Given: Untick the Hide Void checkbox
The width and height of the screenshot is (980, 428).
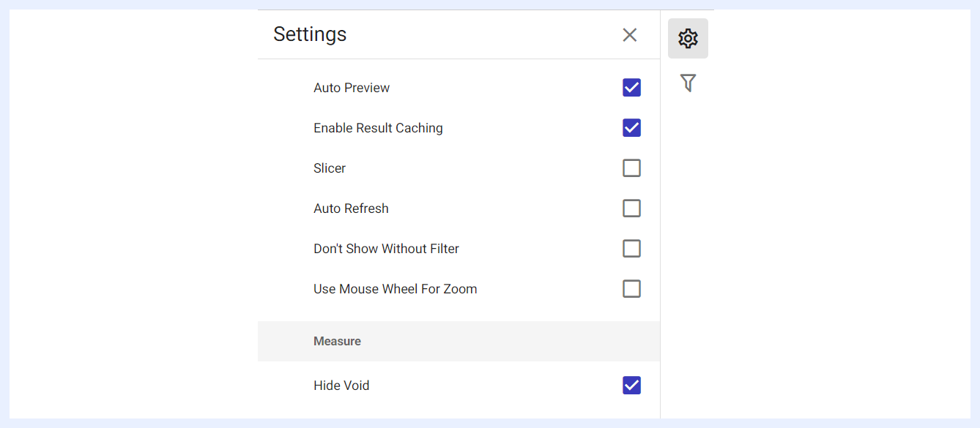Looking at the screenshot, I should [x=631, y=385].
